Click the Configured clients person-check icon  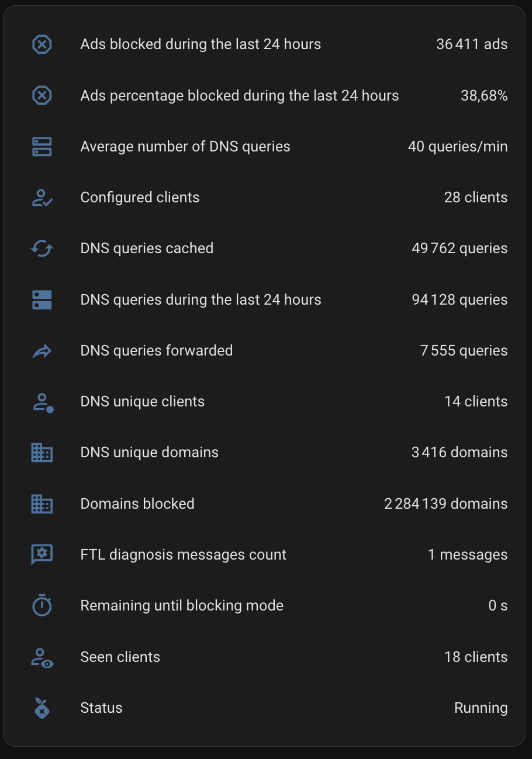[x=42, y=198]
